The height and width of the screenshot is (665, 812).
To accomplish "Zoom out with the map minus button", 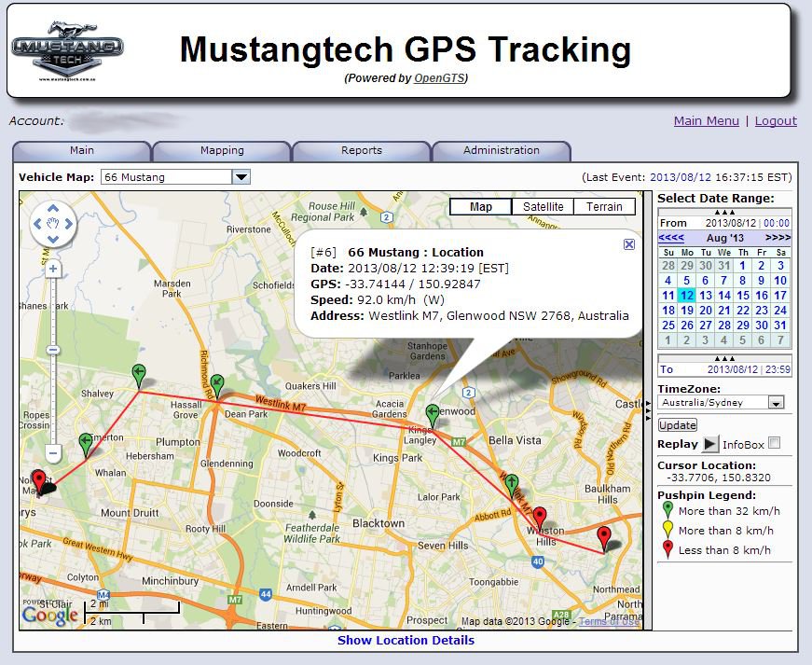I will [53, 453].
